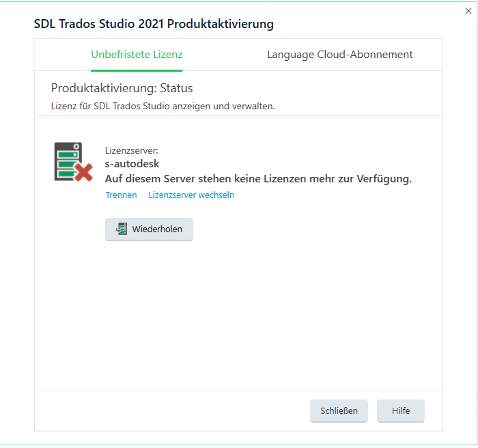Switch to the Unbefristete Lizenz tab
Screen dimensions: 478x448
click(x=137, y=55)
